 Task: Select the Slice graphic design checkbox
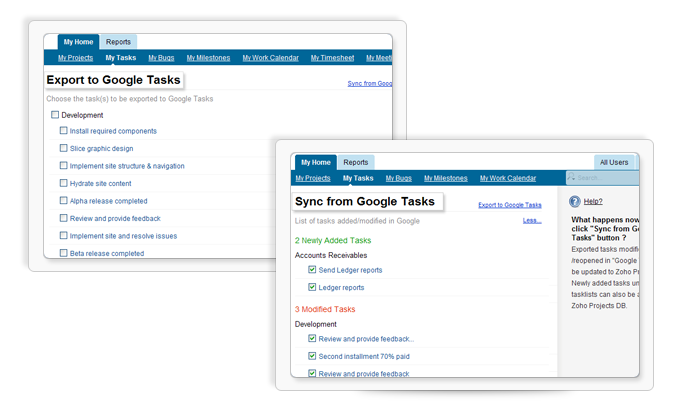tap(64, 148)
